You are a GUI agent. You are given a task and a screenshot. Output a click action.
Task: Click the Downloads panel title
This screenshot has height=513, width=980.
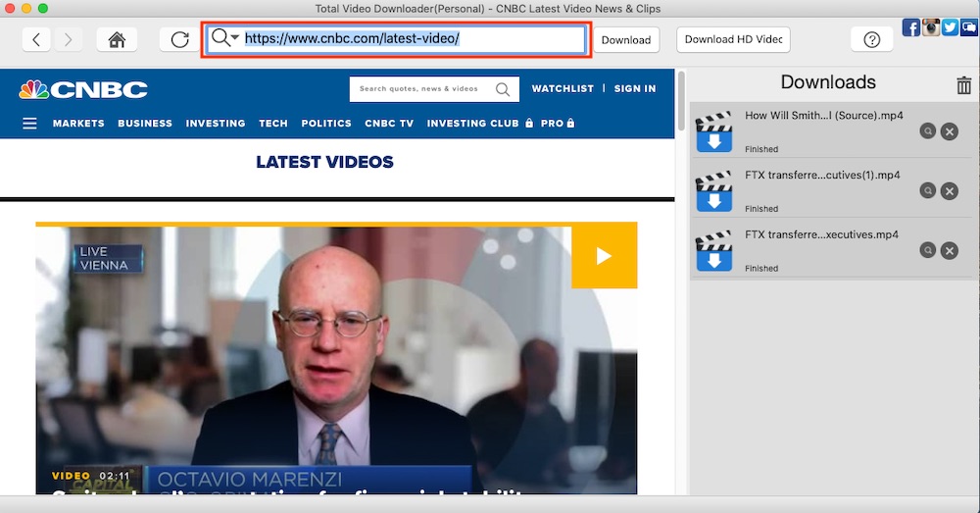tap(828, 82)
